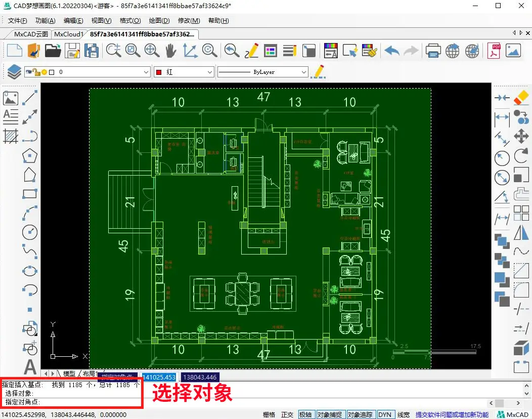
Task: Click the large letter A text tool
Action: 30,367
